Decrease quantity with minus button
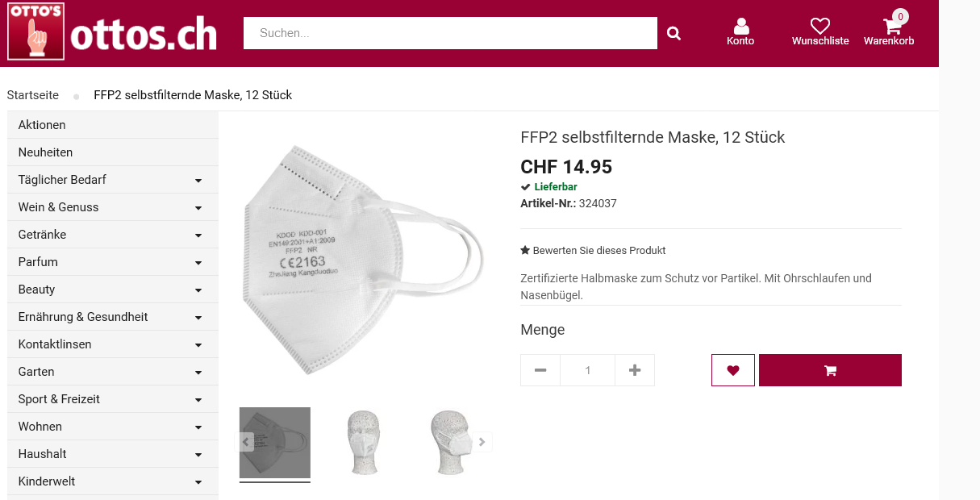 click(x=540, y=370)
